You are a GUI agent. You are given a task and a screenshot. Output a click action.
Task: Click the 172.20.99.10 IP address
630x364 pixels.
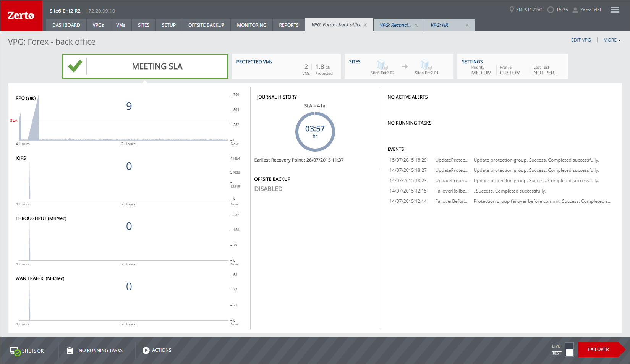pos(100,11)
